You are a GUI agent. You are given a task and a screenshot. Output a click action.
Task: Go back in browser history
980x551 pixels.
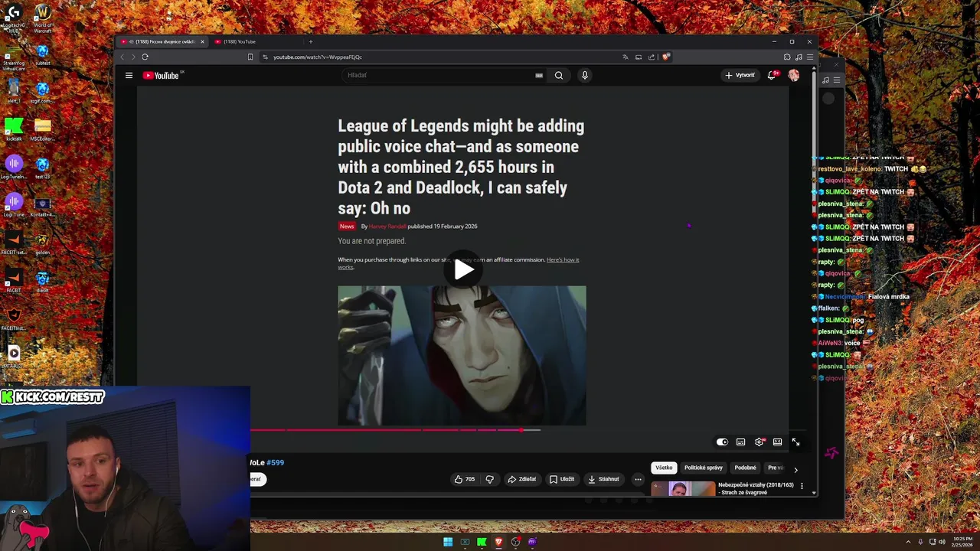pos(122,57)
